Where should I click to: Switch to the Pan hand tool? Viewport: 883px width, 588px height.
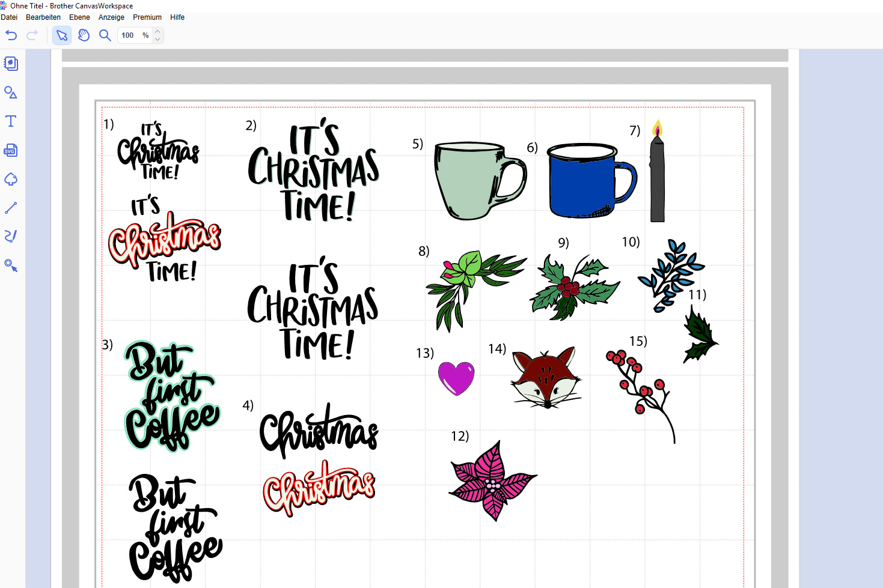pos(84,35)
